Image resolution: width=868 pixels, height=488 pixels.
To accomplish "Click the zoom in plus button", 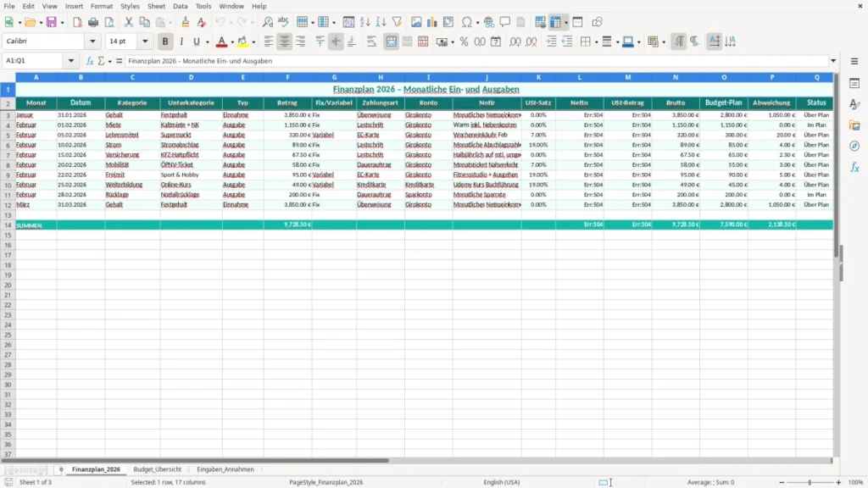I will tap(838, 482).
